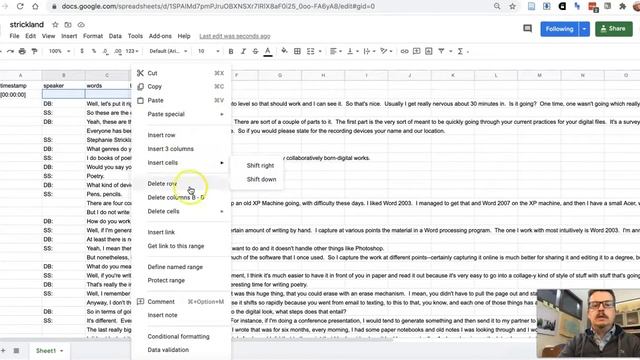640x360 pixels.
Task: Format as currency with the dollar icon
Action: click(82, 51)
